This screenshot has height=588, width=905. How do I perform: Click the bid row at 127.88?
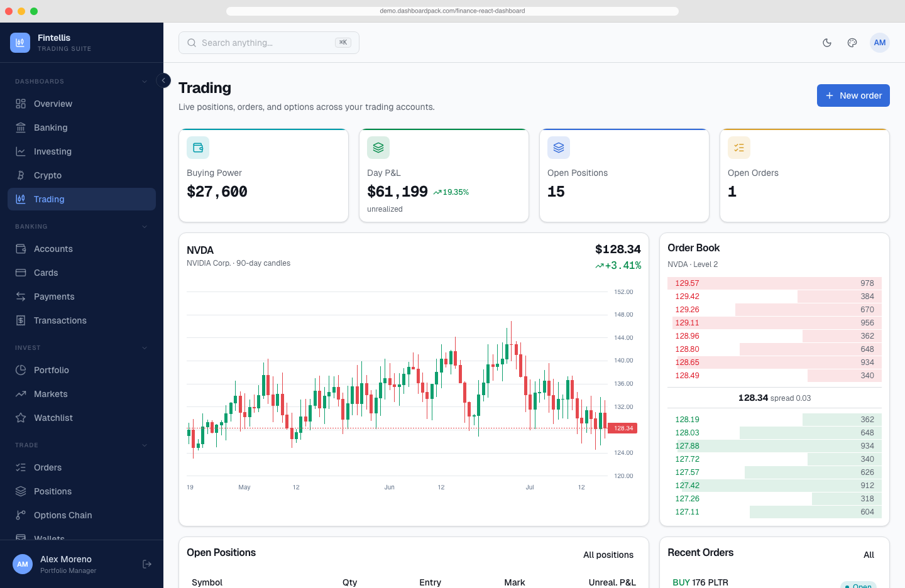coord(774,446)
